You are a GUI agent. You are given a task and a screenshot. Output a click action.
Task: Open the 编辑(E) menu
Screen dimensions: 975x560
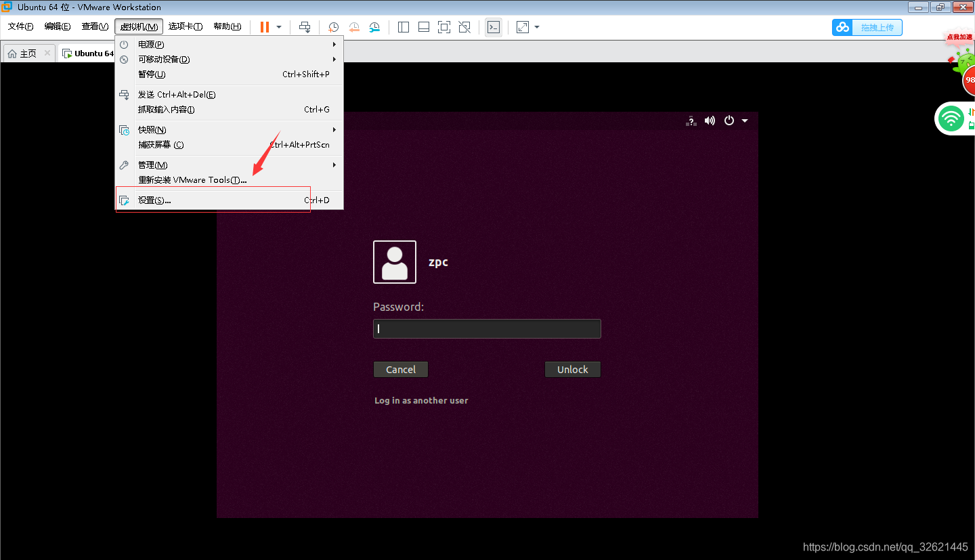[58, 26]
